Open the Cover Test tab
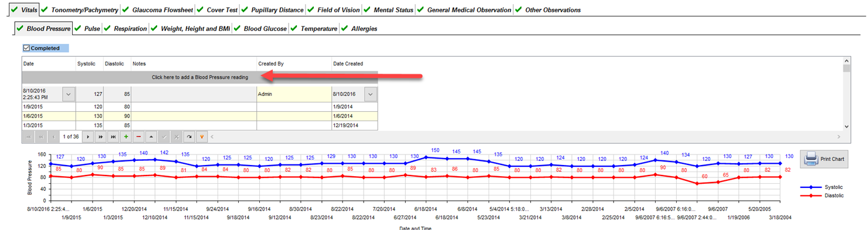 (217, 10)
